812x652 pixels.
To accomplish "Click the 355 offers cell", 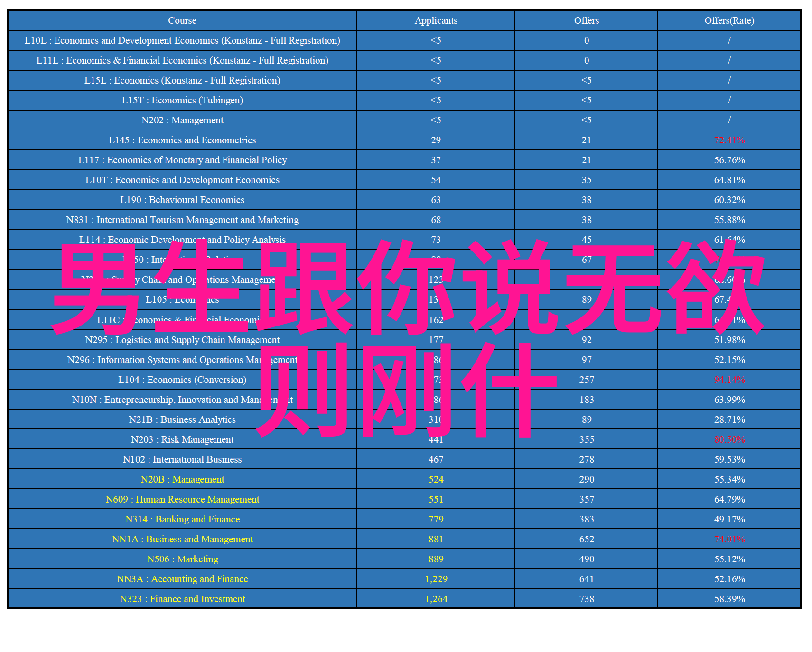I will click(x=587, y=439).
